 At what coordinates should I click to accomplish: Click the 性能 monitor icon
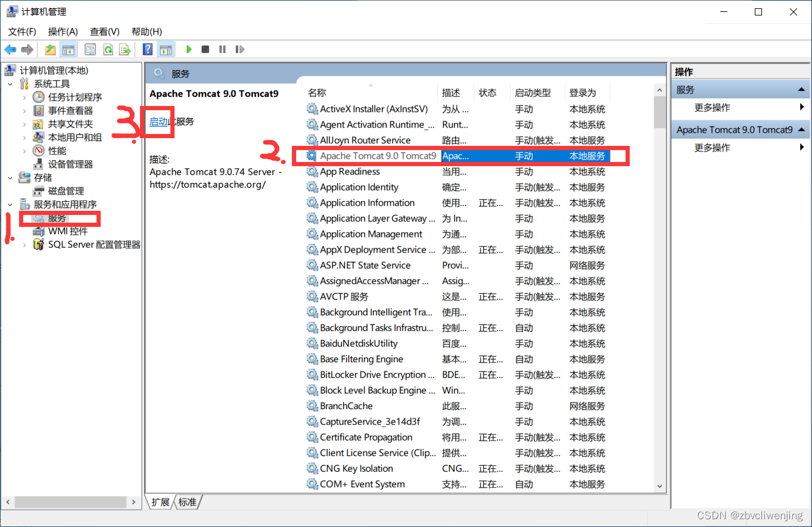point(39,151)
